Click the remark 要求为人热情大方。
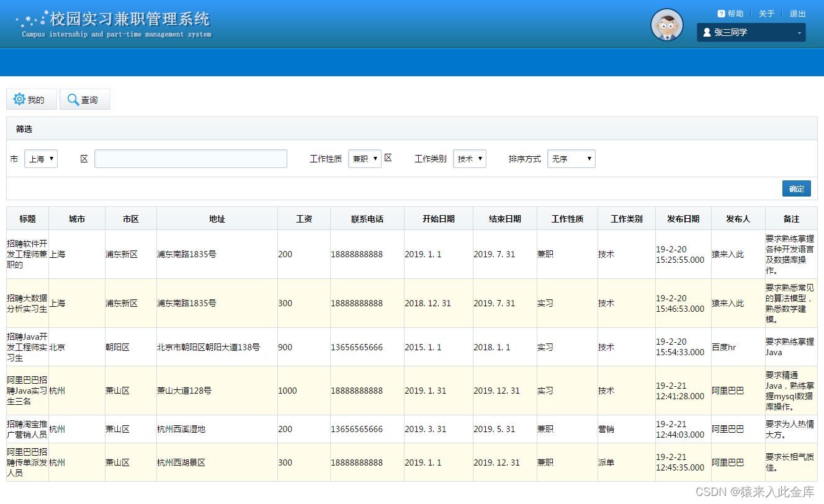The height and width of the screenshot is (504, 824). [790, 429]
